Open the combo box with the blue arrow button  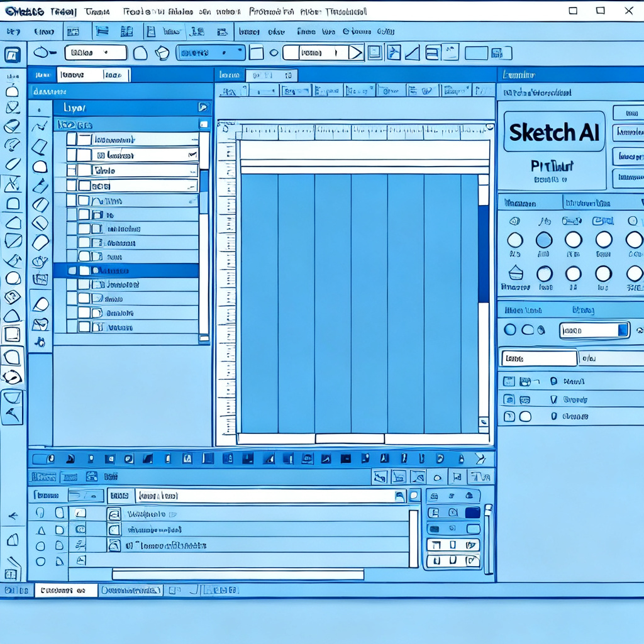click(x=594, y=330)
